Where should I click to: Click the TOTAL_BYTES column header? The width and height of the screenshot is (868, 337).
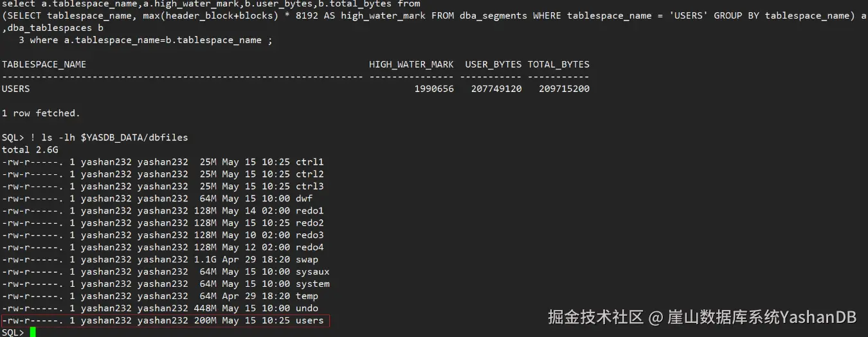point(558,64)
